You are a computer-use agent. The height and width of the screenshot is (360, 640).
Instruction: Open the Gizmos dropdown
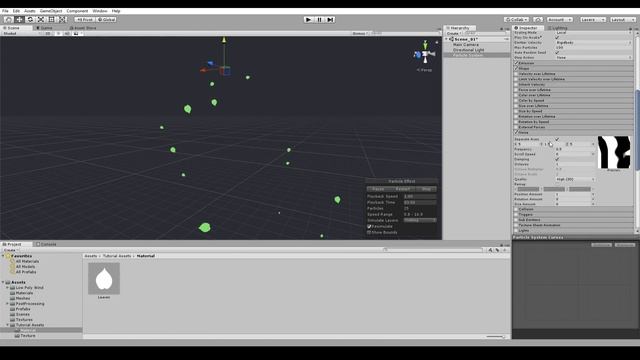(x=360, y=33)
